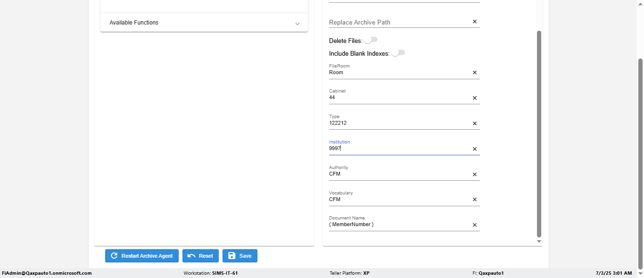Enable Include Blank Indexes switch
644x278 pixels.
pos(398,53)
